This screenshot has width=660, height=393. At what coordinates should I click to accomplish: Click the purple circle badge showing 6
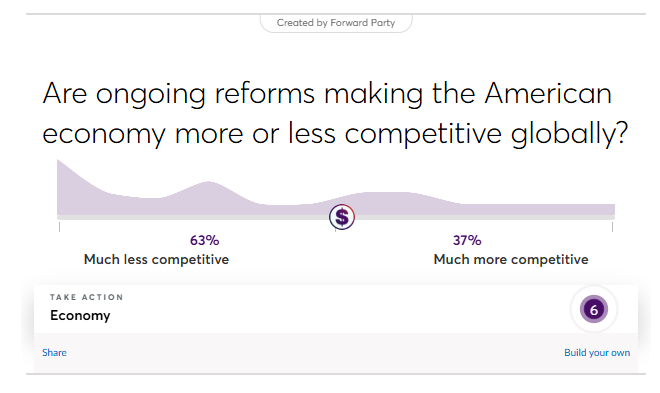tap(593, 309)
